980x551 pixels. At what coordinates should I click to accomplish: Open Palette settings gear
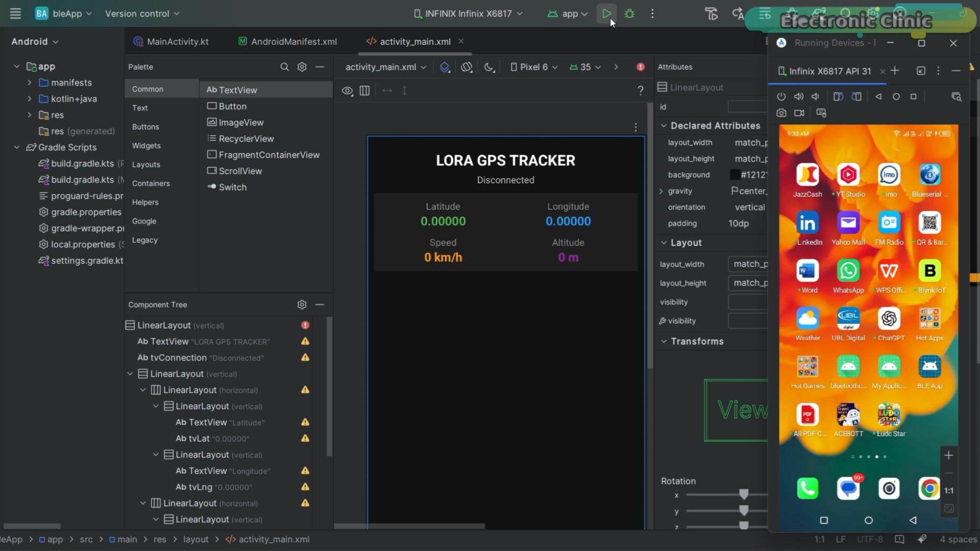(x=302, y=67)
